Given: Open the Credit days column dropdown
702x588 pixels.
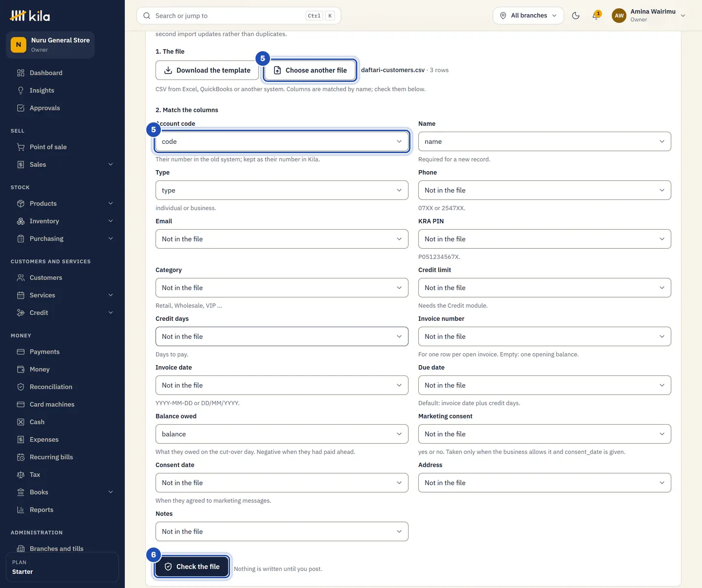Looking at the screenshot, I should point(282,336).
